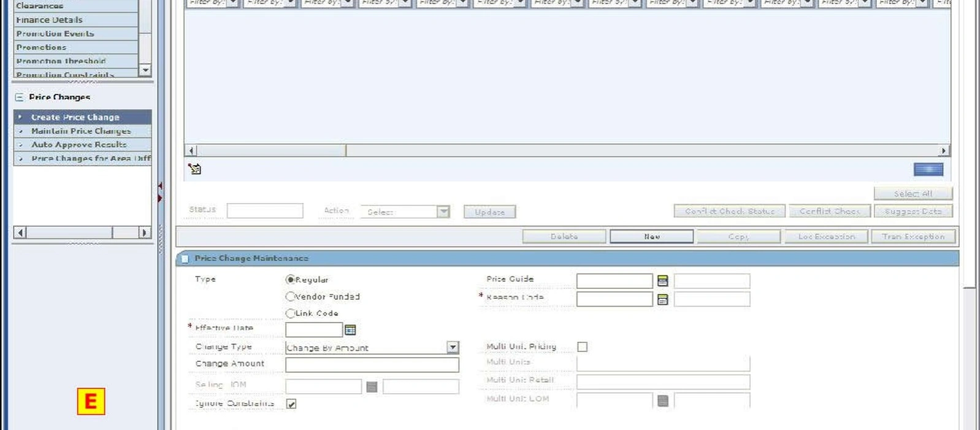The width and height of the screenshot is (980, 430).
Task: Click the Multi Unit Retail input field
Action: (664, 382)
